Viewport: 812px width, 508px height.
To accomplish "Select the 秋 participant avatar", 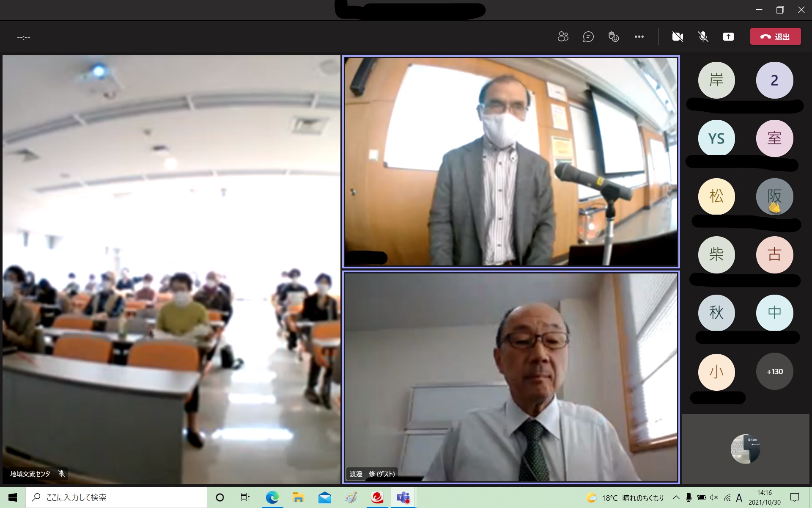I will 716,313.
